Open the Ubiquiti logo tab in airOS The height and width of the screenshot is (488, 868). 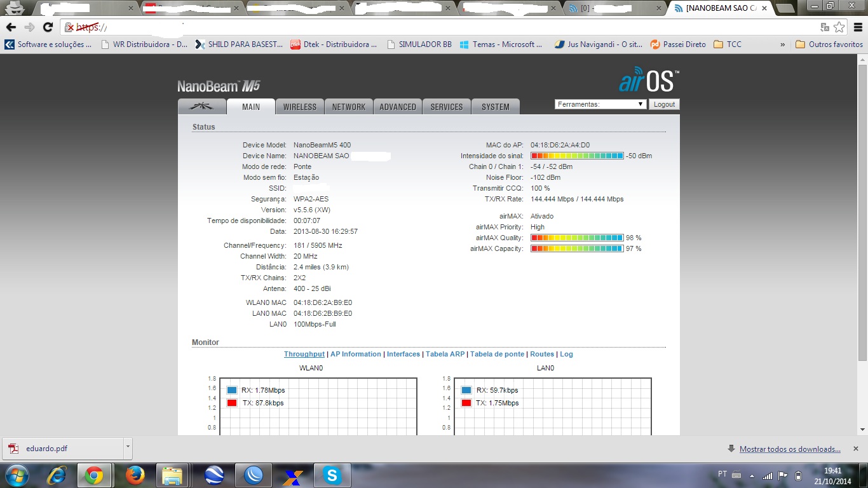202,107
